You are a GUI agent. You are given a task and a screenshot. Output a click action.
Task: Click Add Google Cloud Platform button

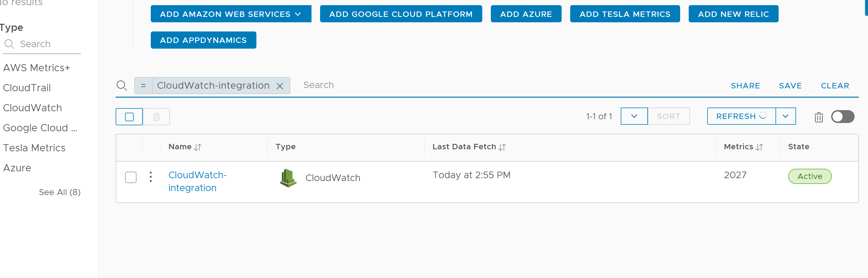(401, 14)
